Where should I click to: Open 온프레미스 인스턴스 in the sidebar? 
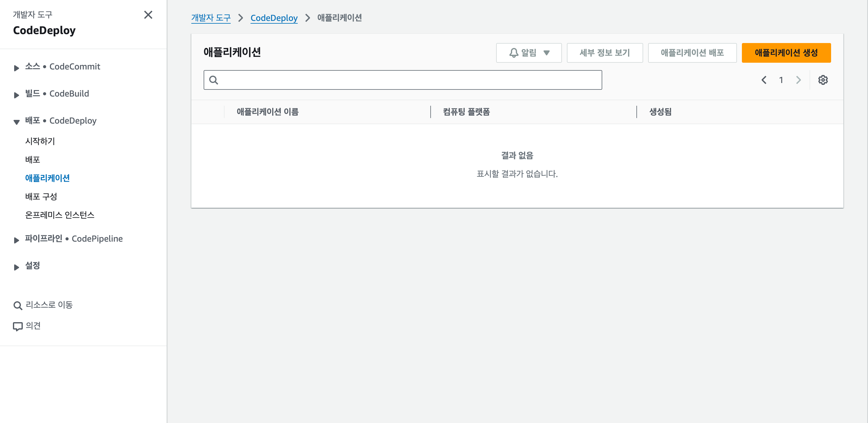(x=60, y=215)
